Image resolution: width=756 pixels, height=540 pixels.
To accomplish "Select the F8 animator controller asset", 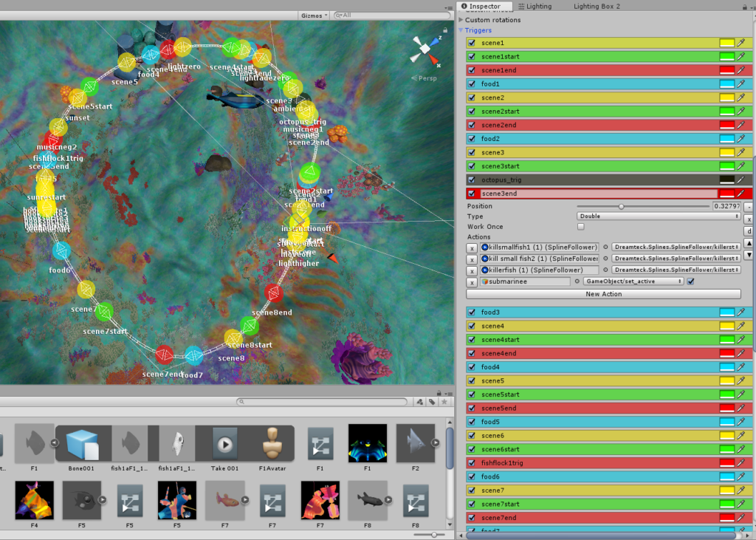I will pos(415,501).
